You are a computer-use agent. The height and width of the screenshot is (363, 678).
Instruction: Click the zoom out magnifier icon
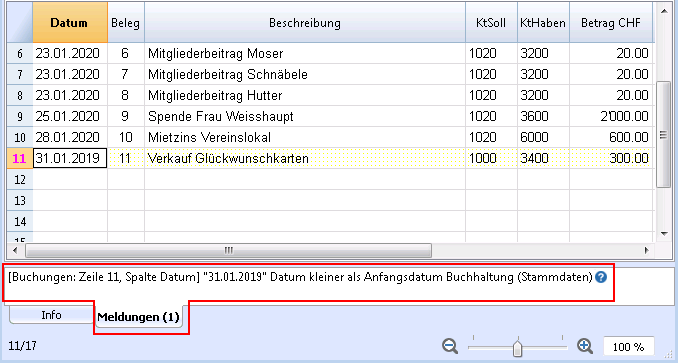[450, 346]
